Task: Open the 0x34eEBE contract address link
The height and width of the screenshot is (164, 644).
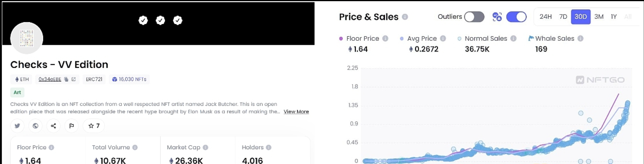Action: click(50, 79)
